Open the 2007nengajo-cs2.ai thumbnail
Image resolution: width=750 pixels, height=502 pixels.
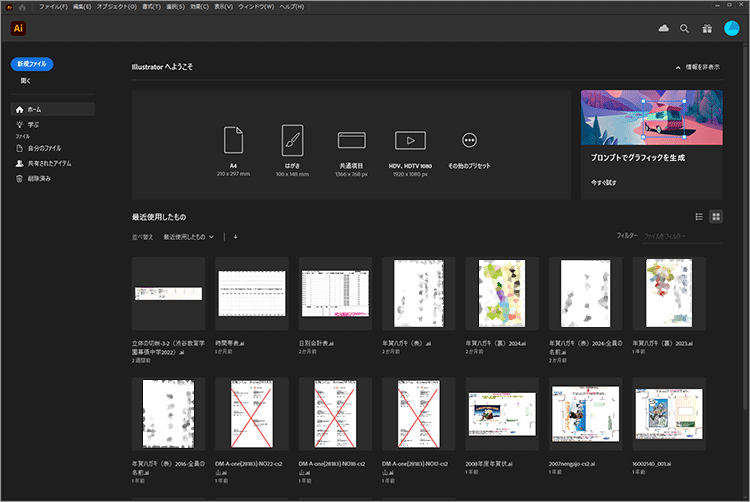coord(585,414)
